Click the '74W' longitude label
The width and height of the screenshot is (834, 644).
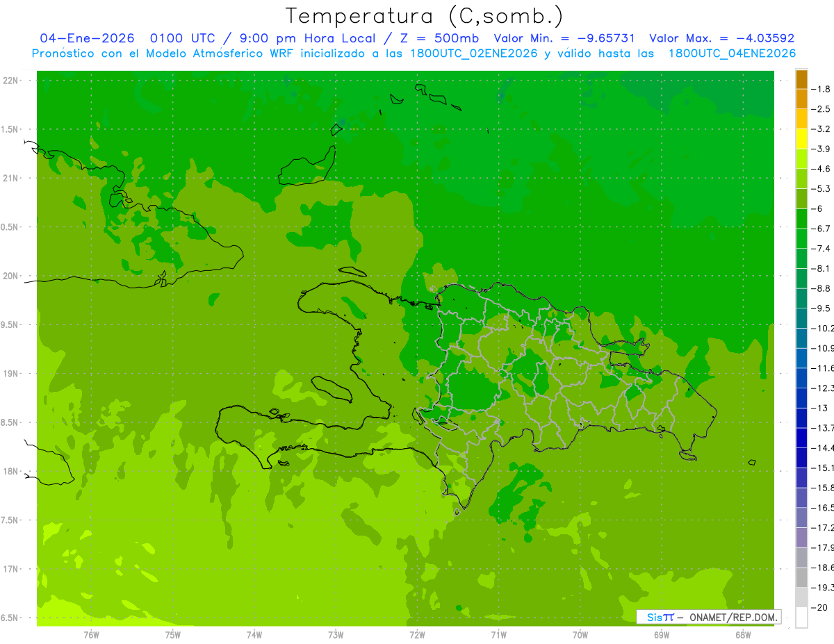(254, 635)
